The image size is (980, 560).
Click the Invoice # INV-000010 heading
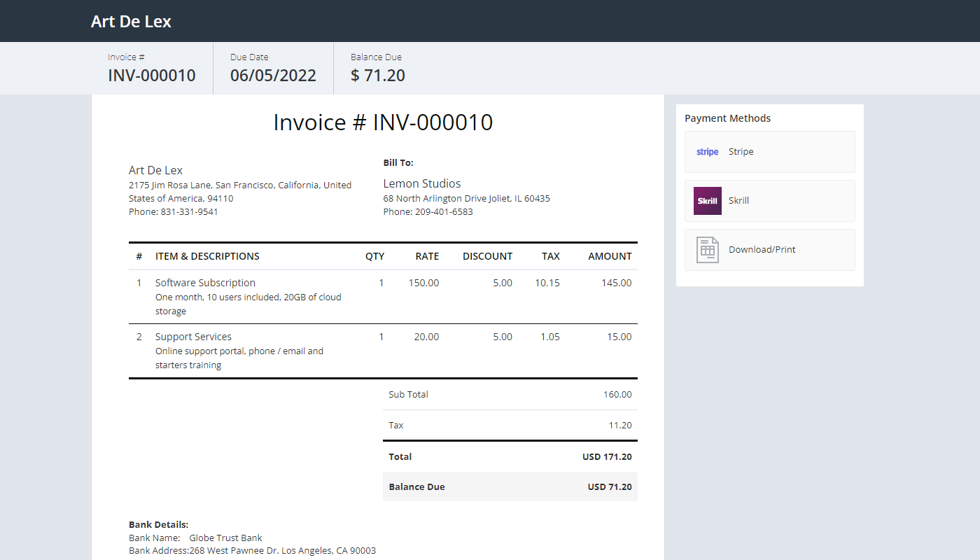pos(383,122)
